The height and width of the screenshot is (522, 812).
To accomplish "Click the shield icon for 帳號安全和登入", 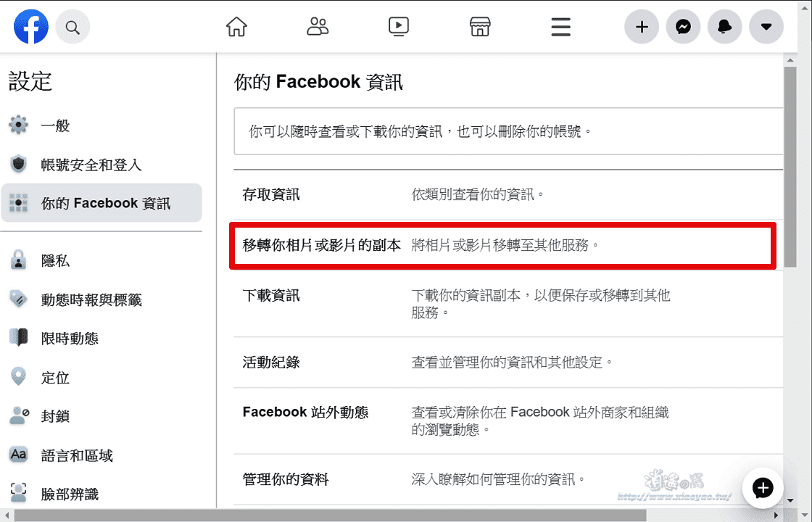I will tap(19, 164).
